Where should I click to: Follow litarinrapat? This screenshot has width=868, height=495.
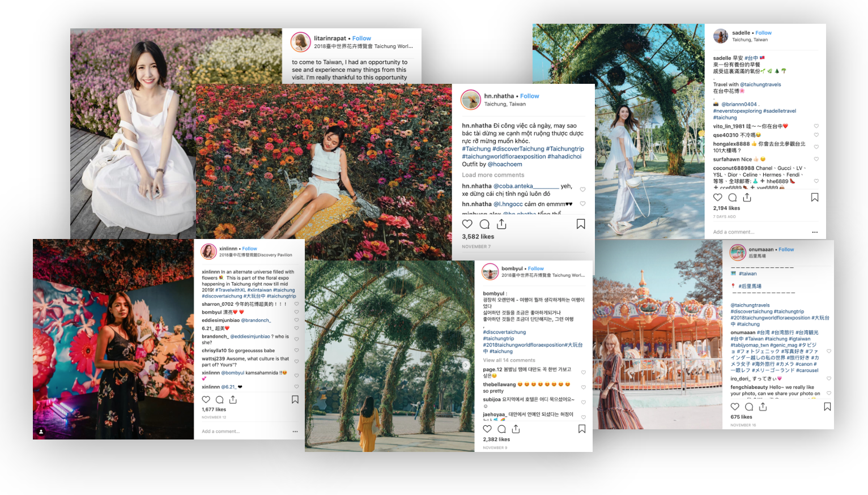[361, 39]
